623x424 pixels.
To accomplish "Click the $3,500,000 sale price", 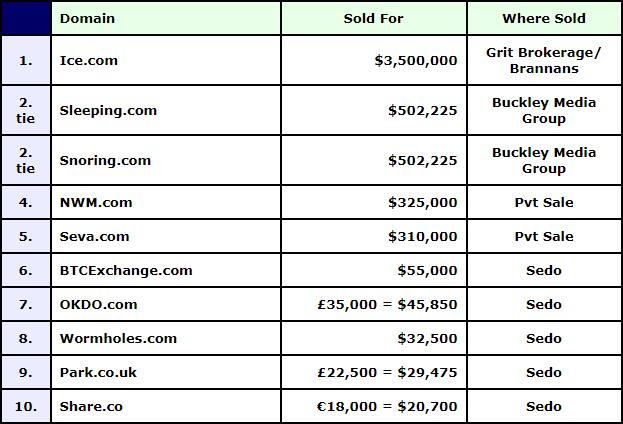I will (416, 60).
